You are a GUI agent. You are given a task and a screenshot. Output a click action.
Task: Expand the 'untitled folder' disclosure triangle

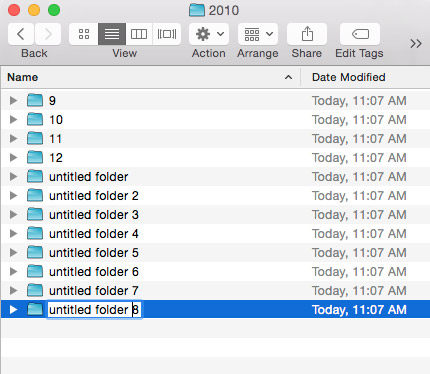(x=13, y=176)
